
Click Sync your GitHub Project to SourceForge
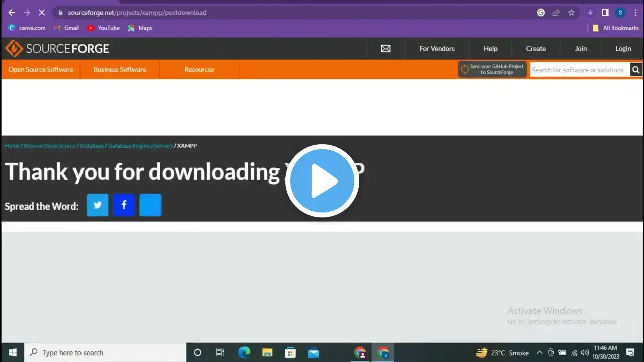[x=492, y=69]
